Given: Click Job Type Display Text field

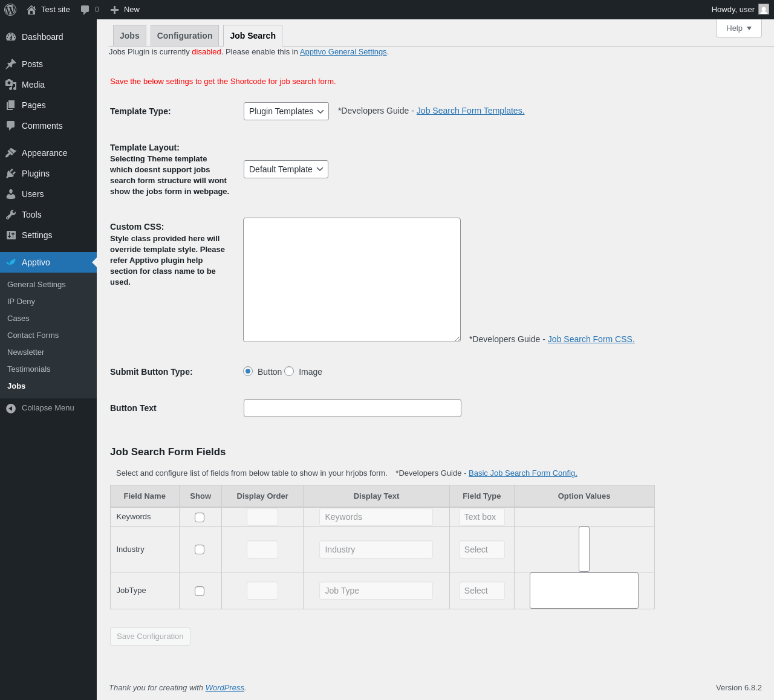Looking at the screenshot, I should (x=376, y=591).
